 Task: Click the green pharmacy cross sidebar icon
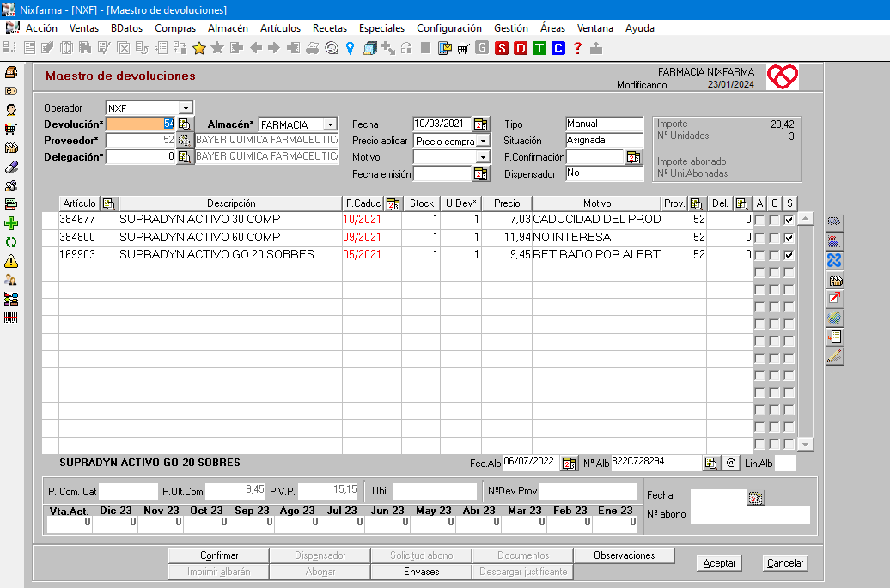11,223
